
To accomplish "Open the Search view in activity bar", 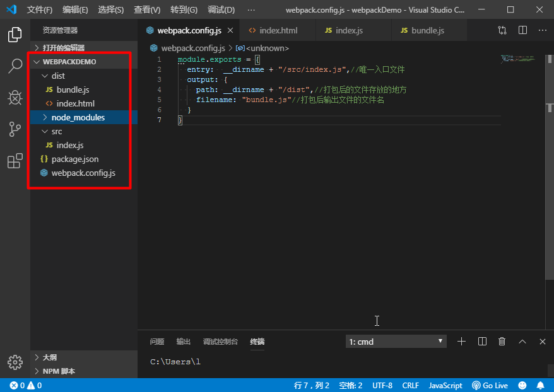I will pyautogui.click(x=15, y=66).
